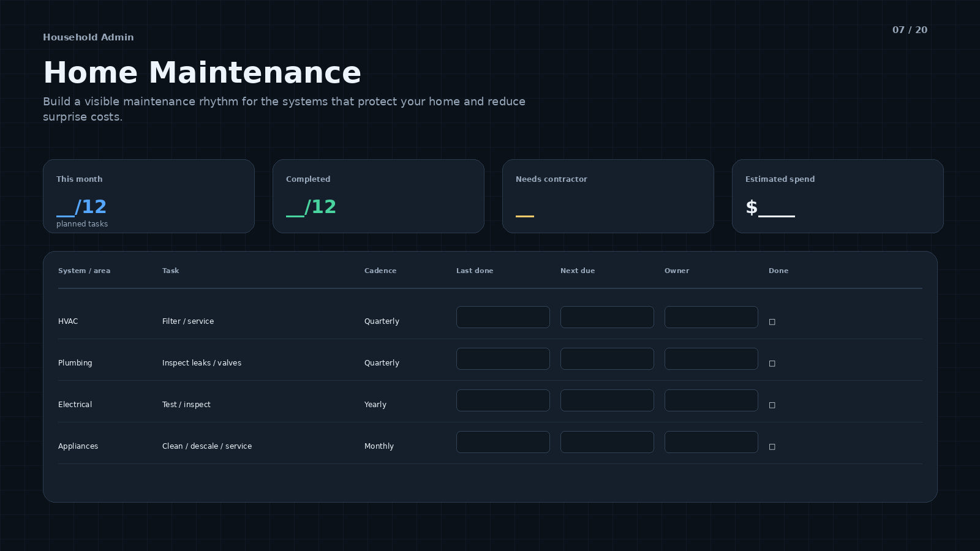Click the 'Yearly' cadence cell

[x=375, y=405]
